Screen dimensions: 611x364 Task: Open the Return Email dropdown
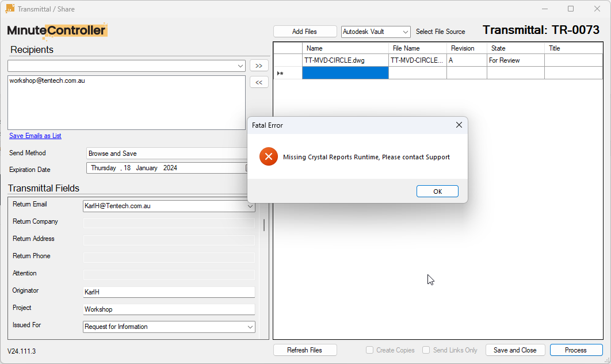tap(251, 206)
